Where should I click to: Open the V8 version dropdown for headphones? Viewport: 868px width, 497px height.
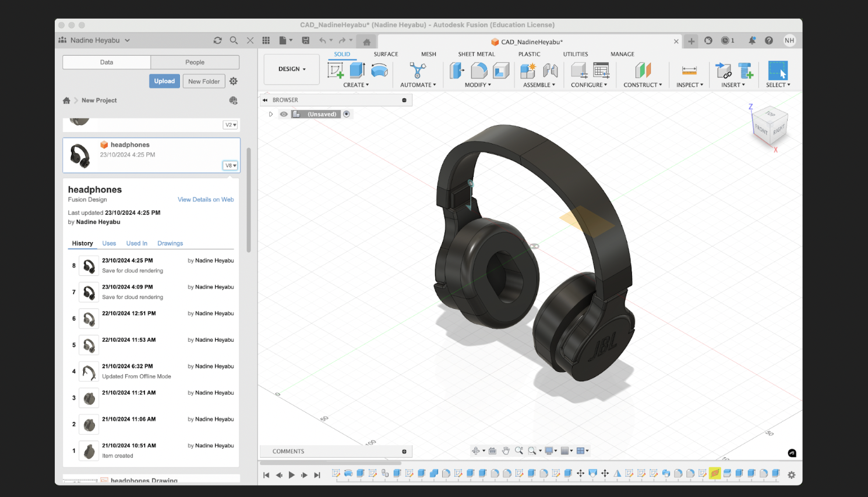(231, 165)
